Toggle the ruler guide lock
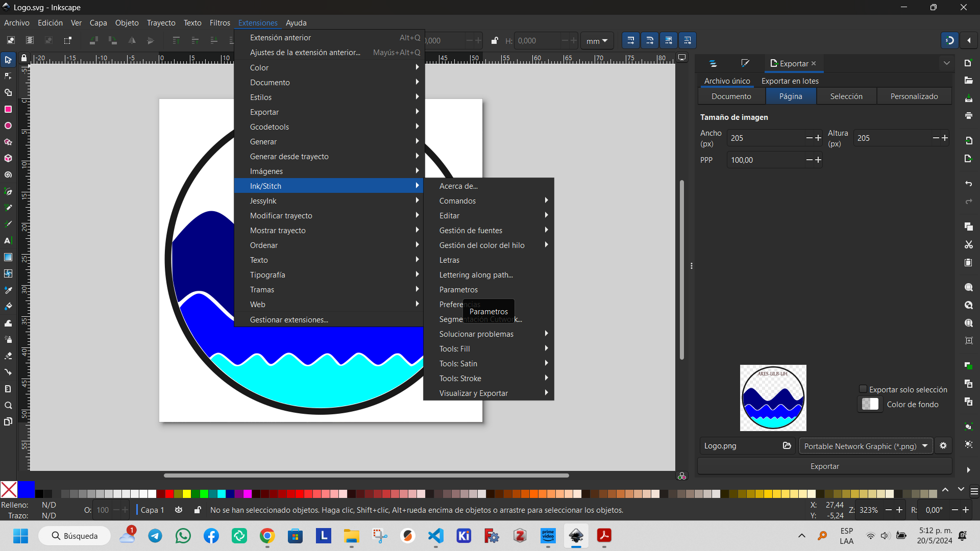The image size is (980, 551). click(x=24, y=58)
